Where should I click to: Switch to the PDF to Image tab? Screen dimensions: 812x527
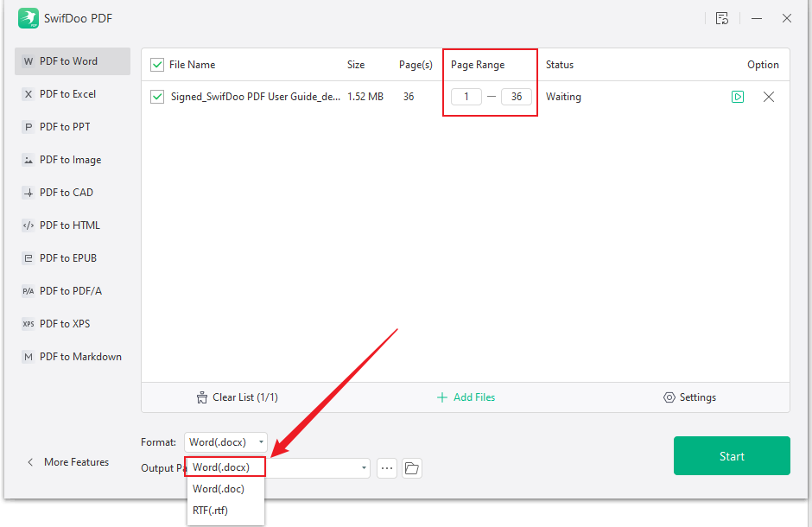[73, 160]
